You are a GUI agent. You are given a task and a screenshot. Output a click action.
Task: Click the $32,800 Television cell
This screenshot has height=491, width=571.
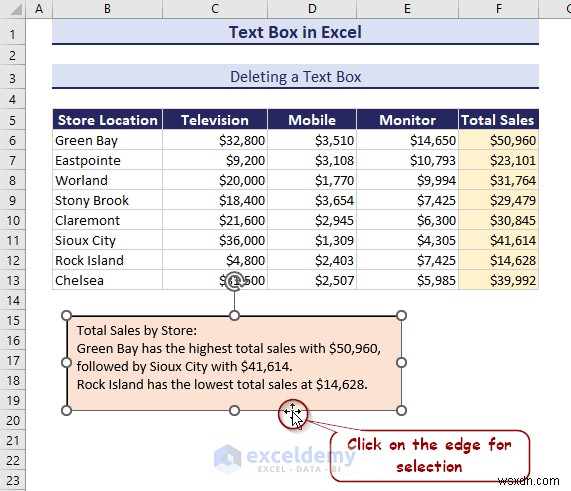(215, 140)
